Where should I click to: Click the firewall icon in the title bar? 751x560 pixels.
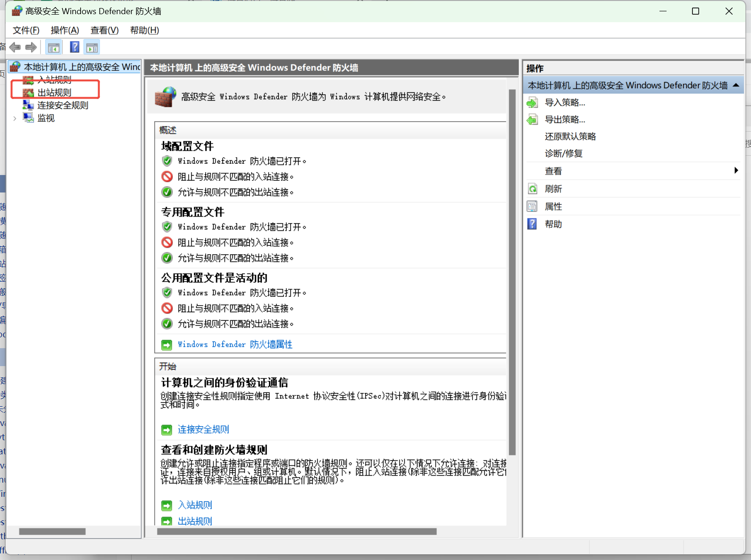[17, 11]
